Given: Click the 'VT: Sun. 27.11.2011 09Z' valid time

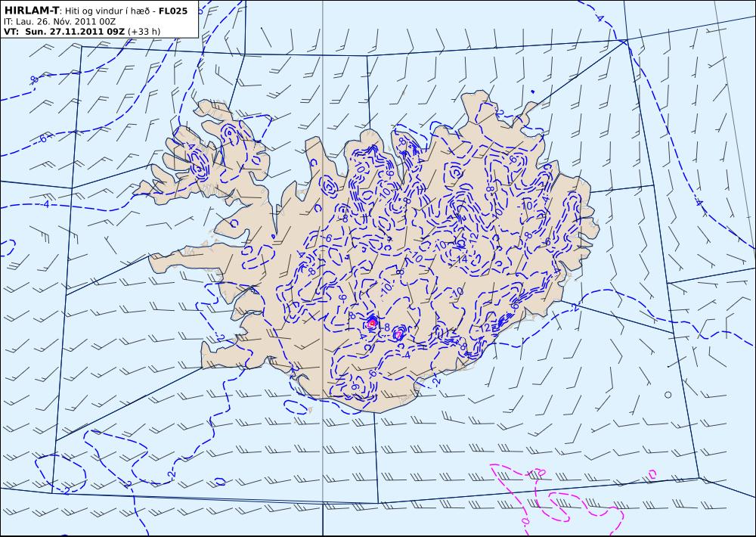Looking at the screenshot, I should pos(64,32).
